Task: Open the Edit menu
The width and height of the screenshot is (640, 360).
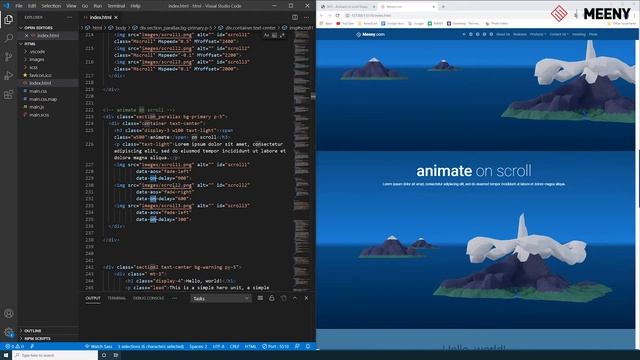Action: coord(32,6)
